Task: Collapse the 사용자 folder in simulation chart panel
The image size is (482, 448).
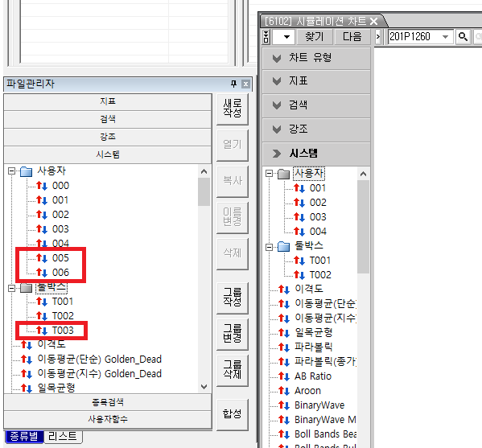Action: [269, 174]
